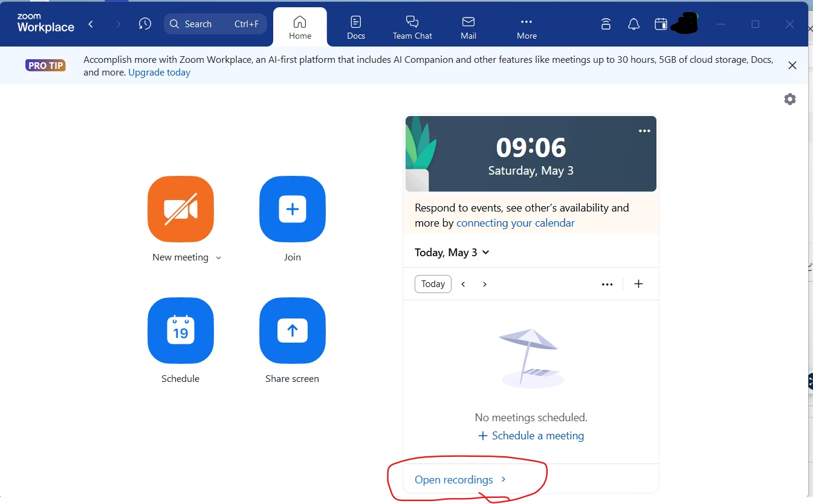Click the Schedule a meeting link
This screenshot has width=813, height=504.
pos(531,436)
